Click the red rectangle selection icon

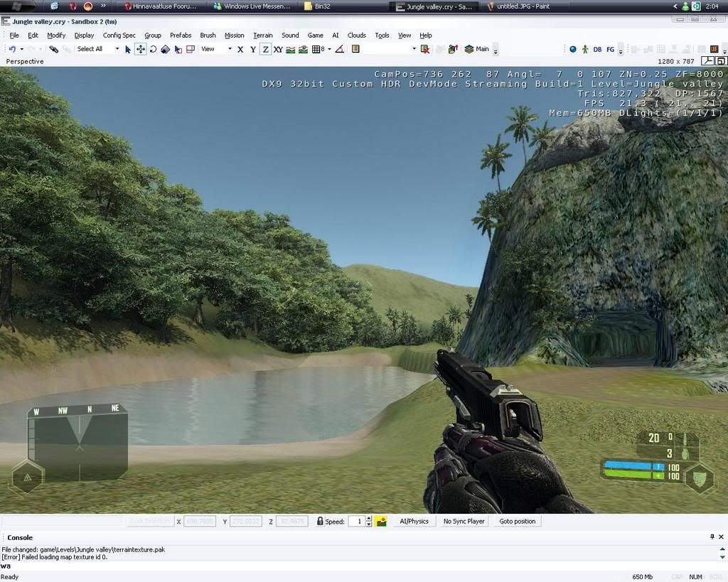coord(191,49)
